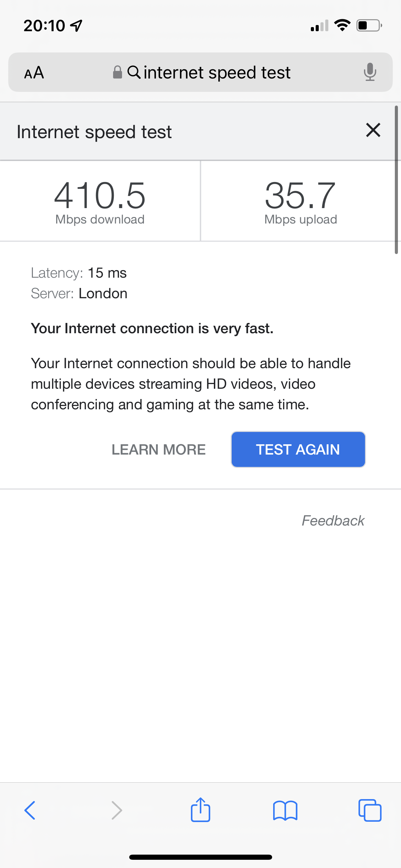Tap the Wi-Fi status icon
The image size is (401, 868).
342,25
